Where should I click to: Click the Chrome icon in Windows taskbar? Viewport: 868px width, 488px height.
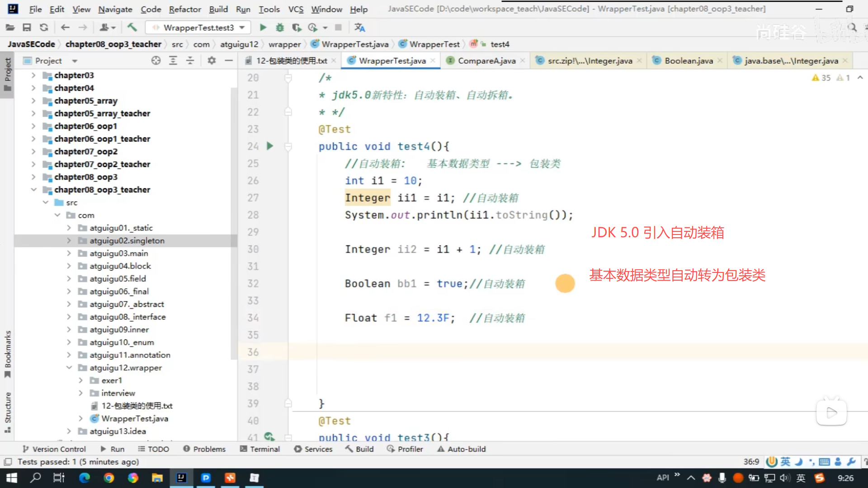[x=108, y=478]
